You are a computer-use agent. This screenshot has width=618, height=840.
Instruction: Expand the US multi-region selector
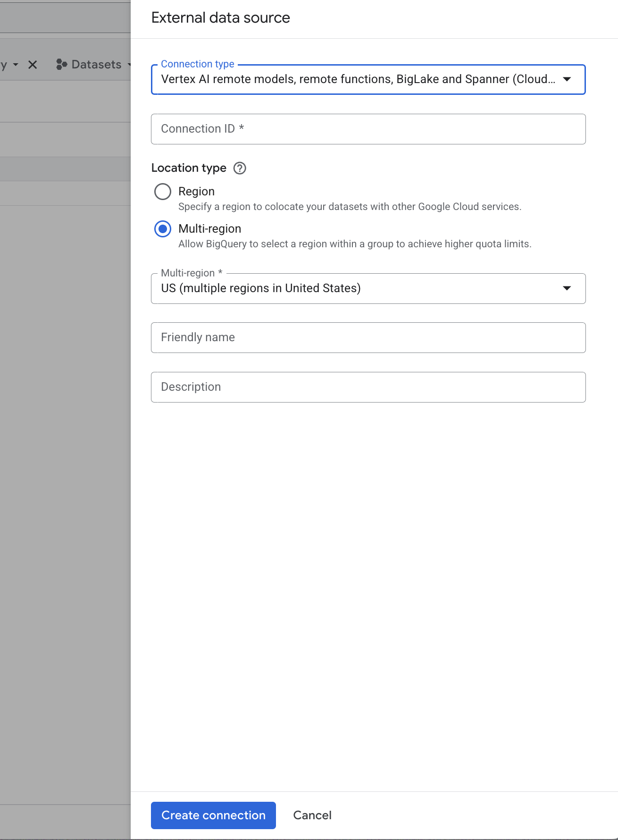pos(368,288)
